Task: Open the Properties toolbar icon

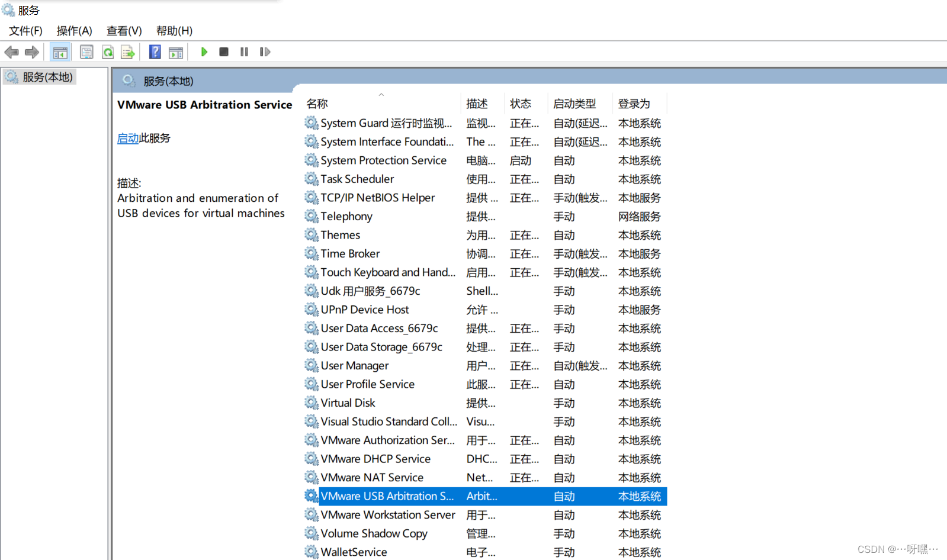Action: click(86, 52)
